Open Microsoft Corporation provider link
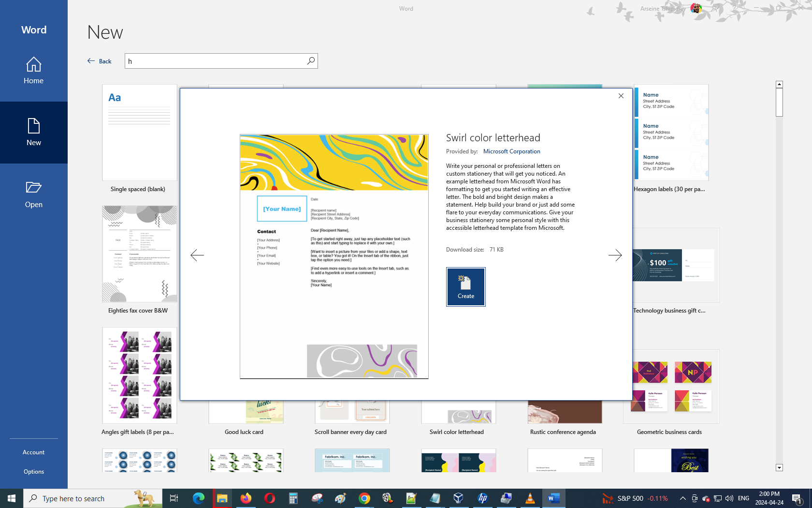This screenshot has height=508, width=812. pos(511,151)
